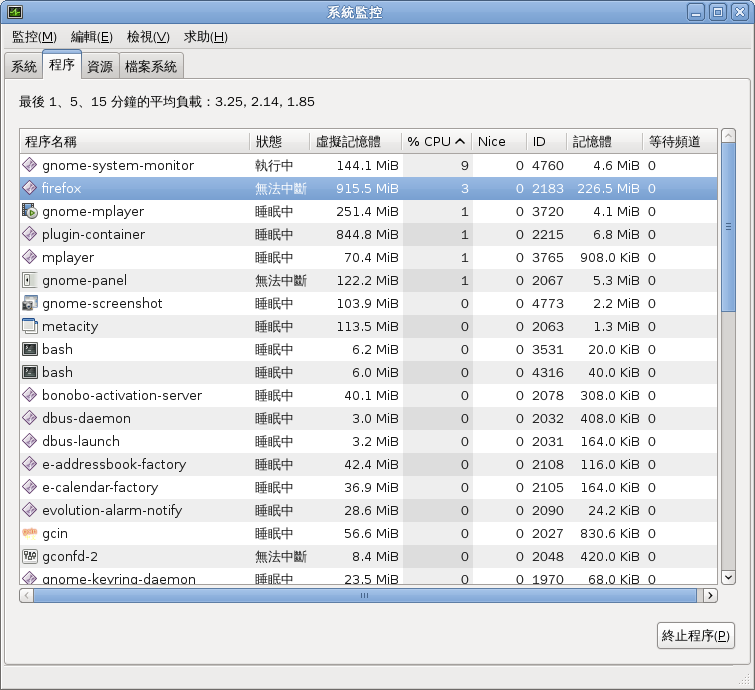Click the gnome-panel process icon
This screenshot has width=755, height=690.
click(30, 280)
